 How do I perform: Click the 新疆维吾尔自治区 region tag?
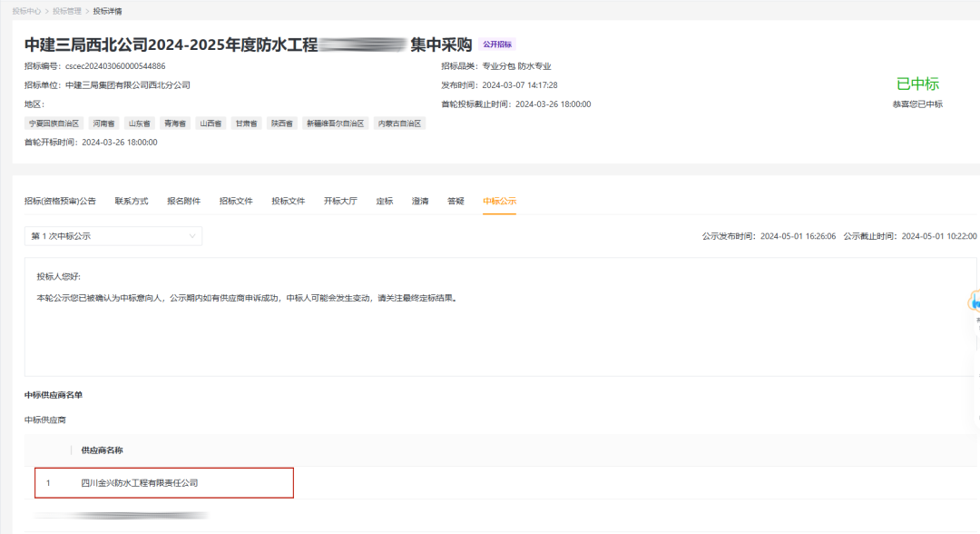[x=335, y=124]
